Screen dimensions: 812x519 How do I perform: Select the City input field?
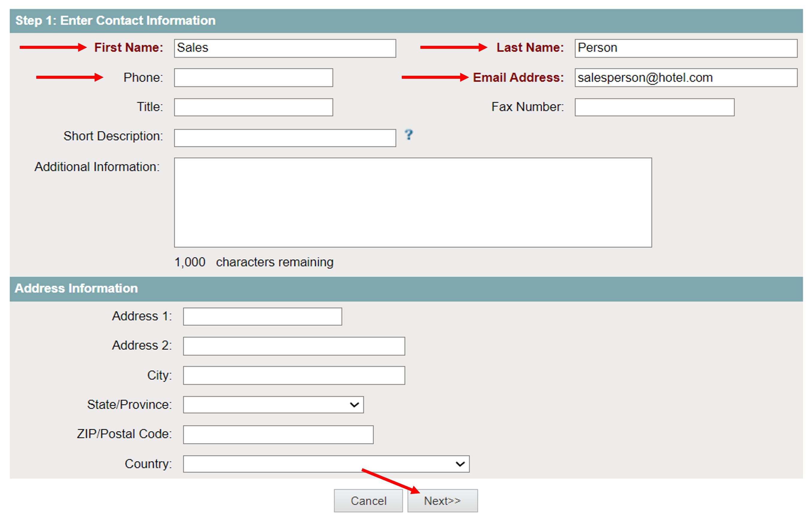(294, 376)
